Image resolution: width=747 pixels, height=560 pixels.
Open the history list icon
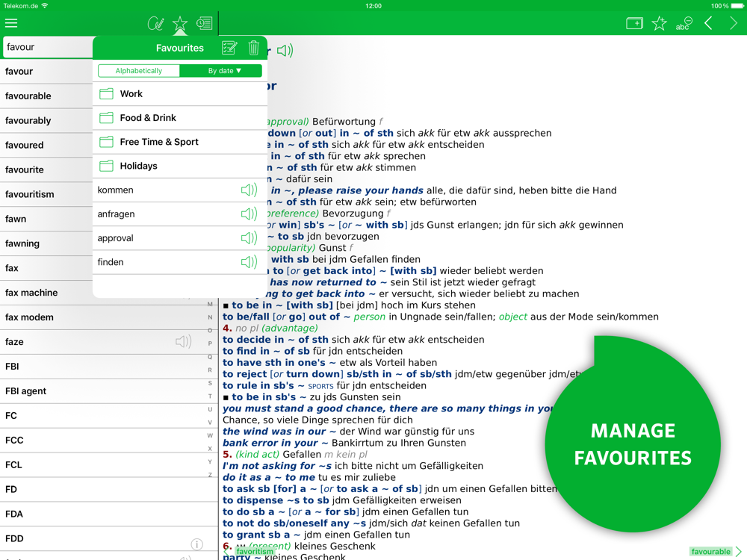(205, 23)
